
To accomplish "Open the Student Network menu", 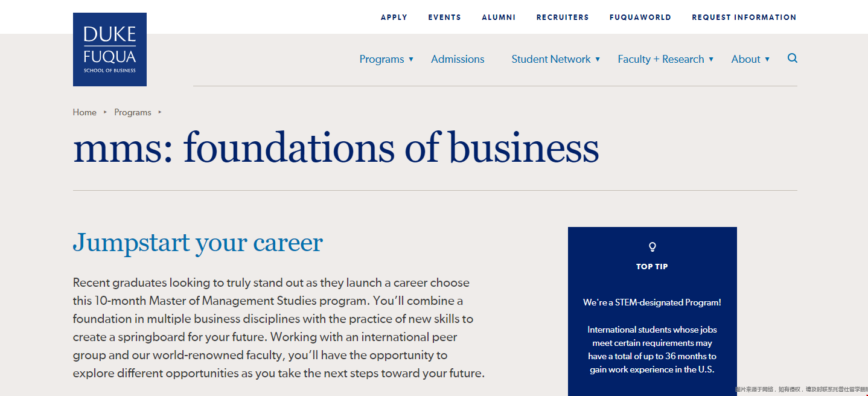I will 551,59.
